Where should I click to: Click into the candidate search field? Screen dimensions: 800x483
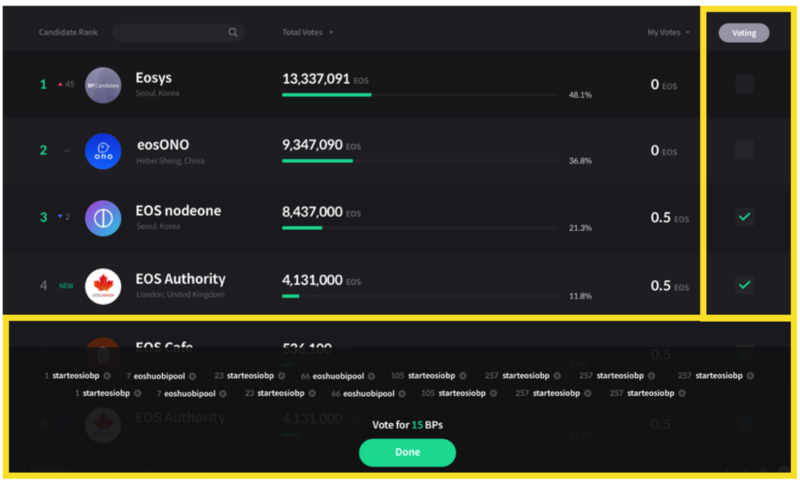click(x=170, y=33)
